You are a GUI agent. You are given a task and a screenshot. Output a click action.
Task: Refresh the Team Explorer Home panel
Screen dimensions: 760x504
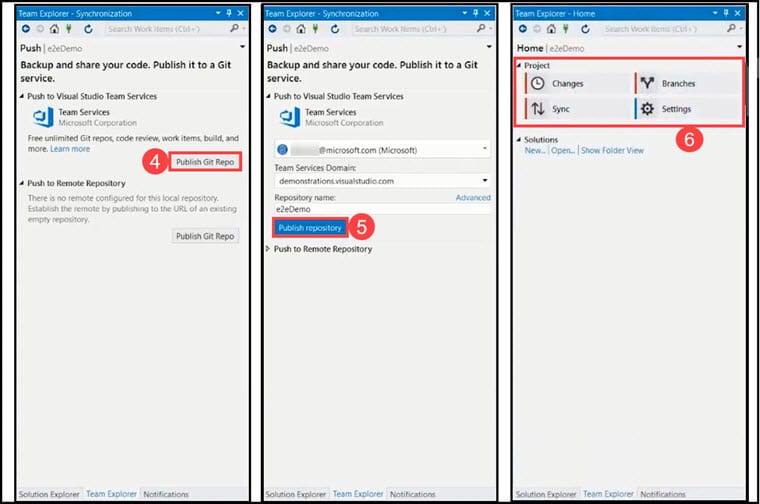(x=586, y=29)
